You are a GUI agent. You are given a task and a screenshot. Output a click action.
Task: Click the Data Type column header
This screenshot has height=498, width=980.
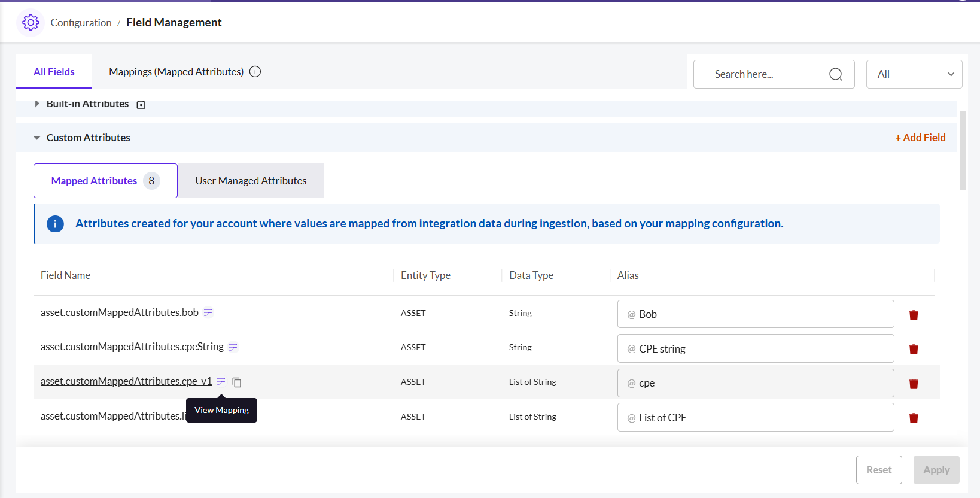(x=531, y=275)
